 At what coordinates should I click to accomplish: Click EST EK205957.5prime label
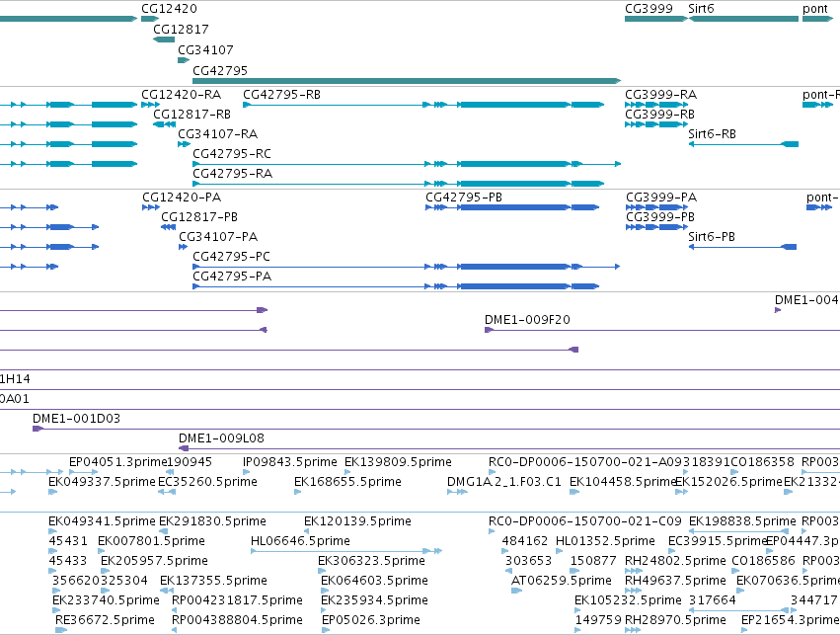(x=154, y=561)
